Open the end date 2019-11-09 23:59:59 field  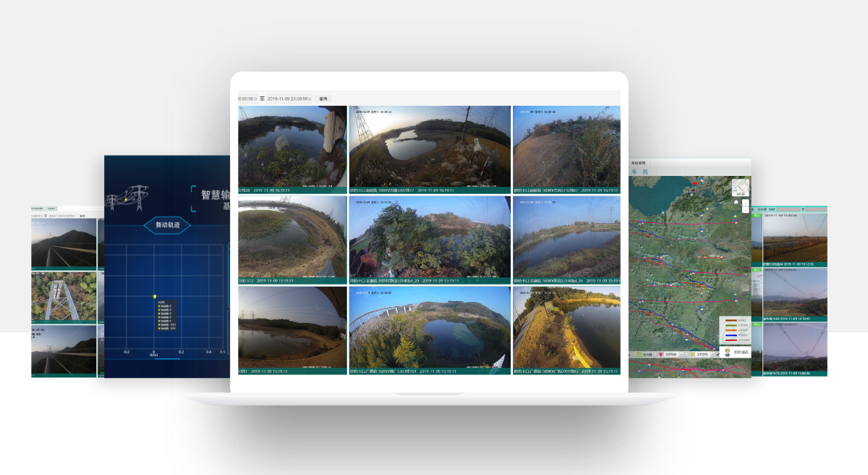pos(287,98)
